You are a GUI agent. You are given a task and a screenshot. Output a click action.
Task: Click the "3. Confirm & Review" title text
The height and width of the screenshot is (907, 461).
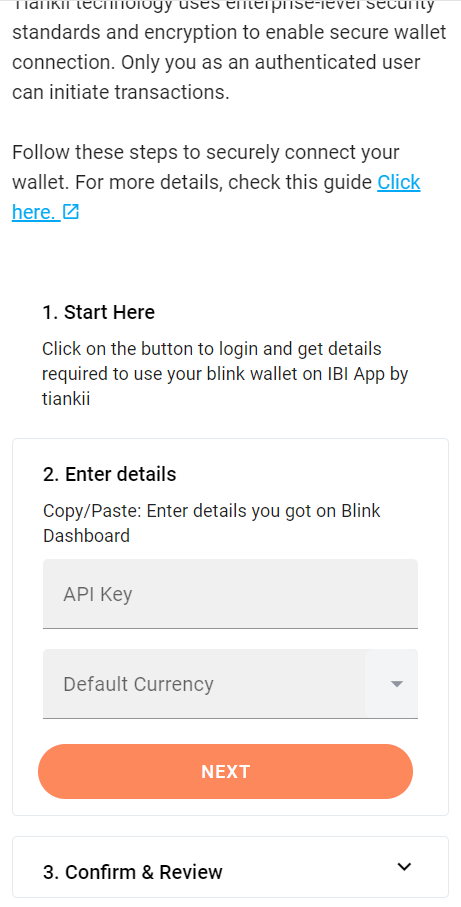coord(132,872)
